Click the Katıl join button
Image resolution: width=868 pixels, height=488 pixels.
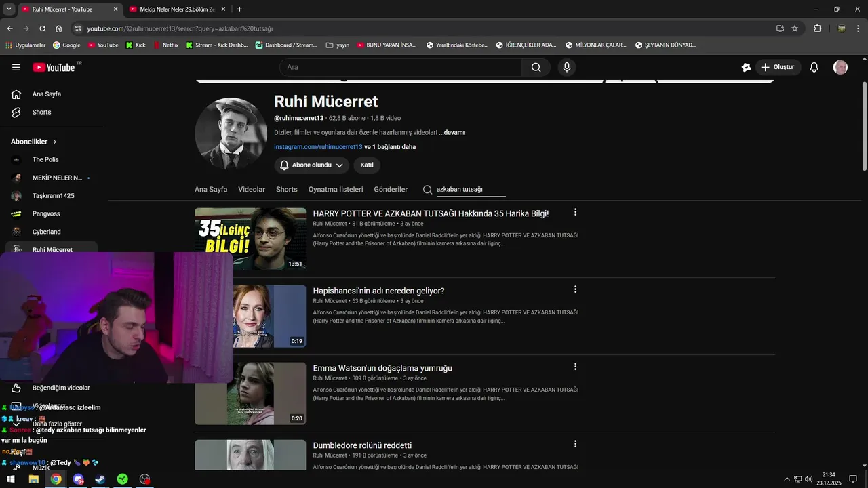(367, 165)
